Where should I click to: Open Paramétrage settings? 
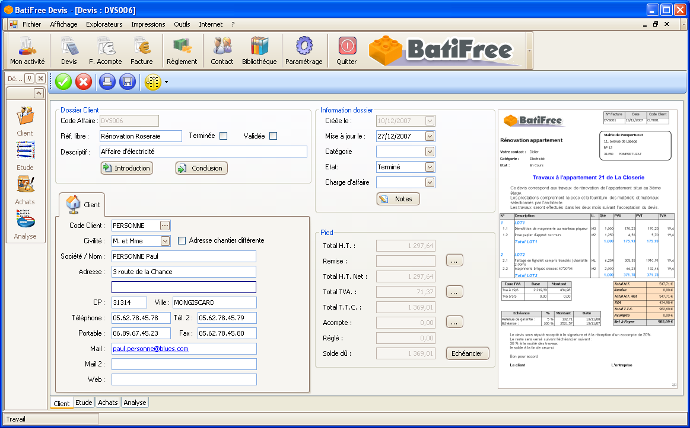[305, 48]
